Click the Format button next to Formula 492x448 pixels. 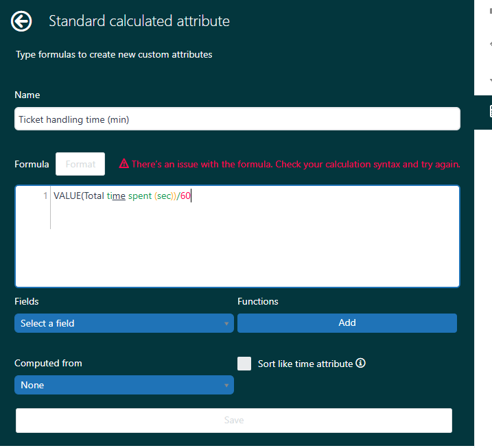click(80, 164)
